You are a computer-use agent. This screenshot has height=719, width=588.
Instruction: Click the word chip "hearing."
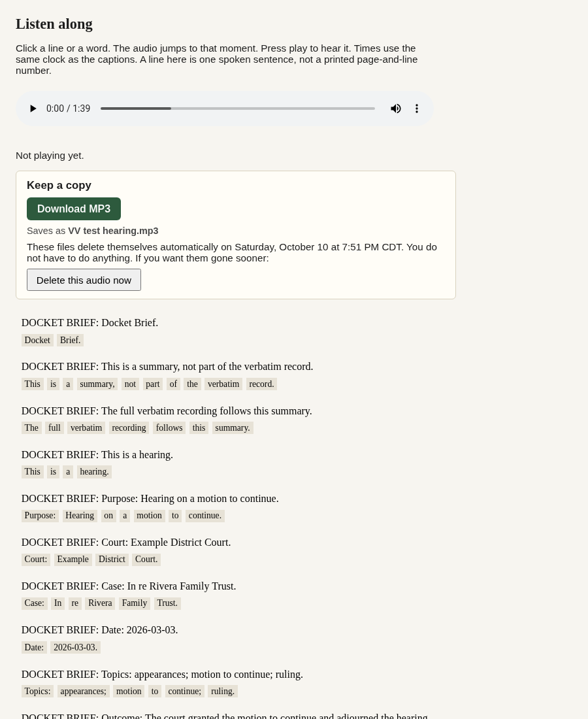tap(94, 472)
